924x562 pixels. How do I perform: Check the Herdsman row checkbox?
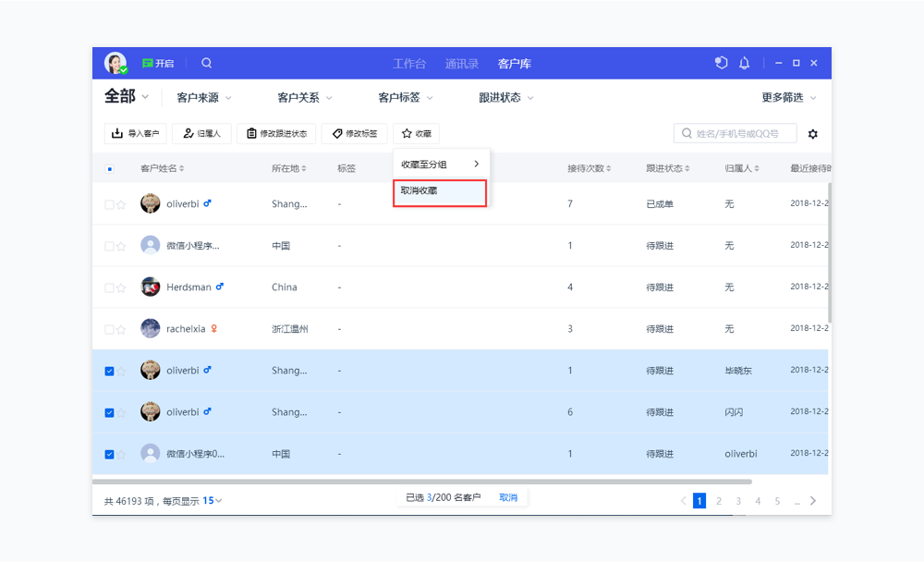point(109,287)
